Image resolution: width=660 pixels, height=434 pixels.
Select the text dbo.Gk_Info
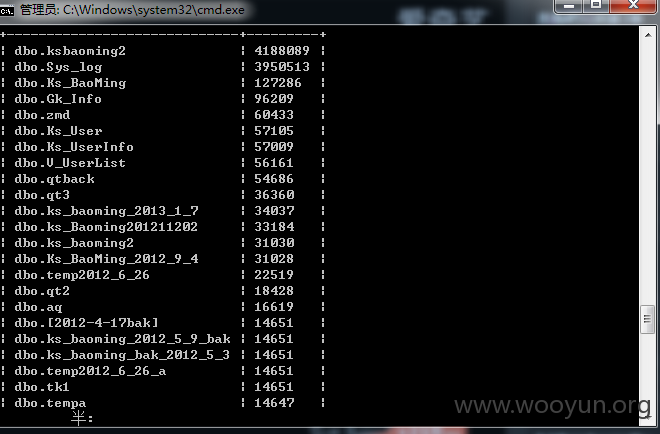[x=58, y=99]
